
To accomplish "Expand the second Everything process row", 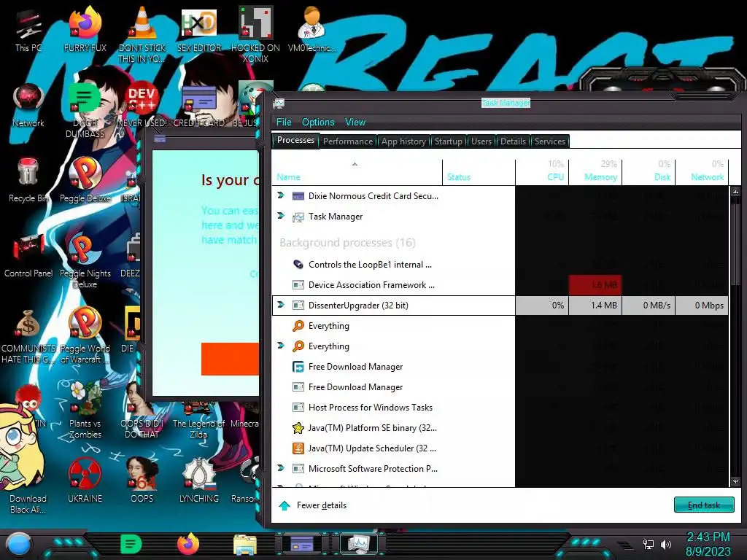I will point(281,346).
